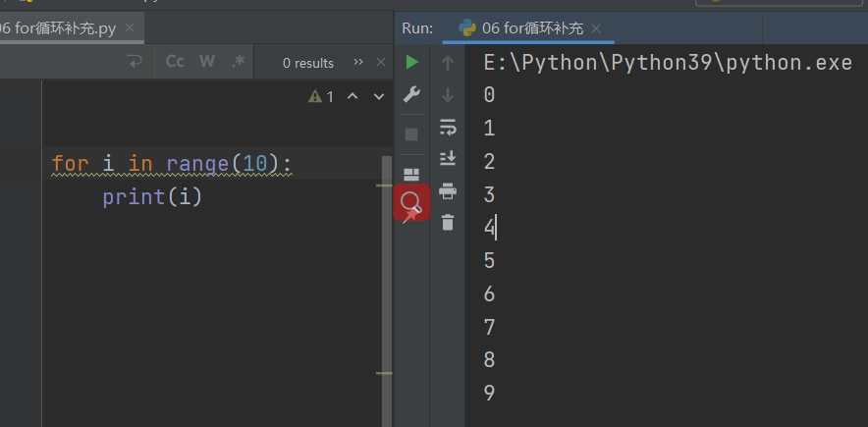
Task: Select the 06 for循环补充.py editor tab
Action: pos(59,28)
